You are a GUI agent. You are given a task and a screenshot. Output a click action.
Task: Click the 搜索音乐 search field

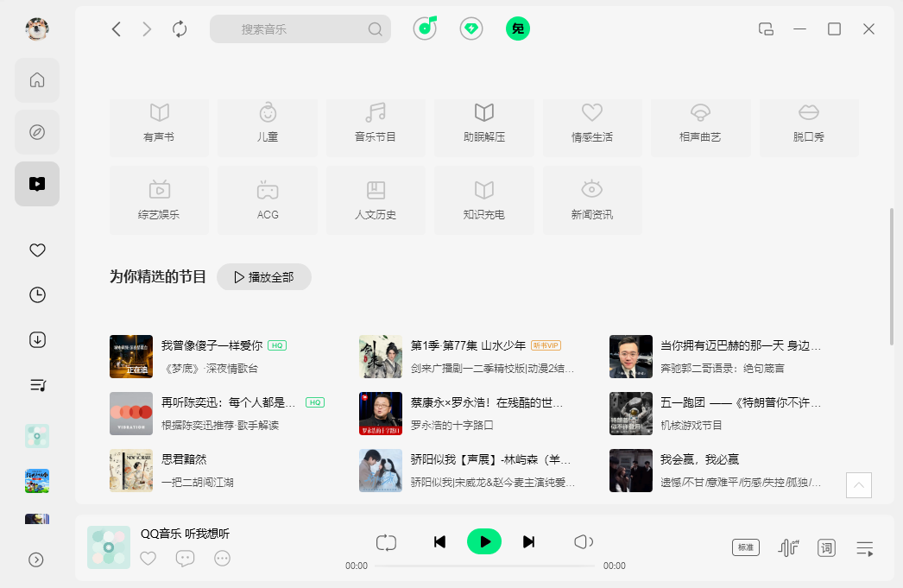click(300, 28)
